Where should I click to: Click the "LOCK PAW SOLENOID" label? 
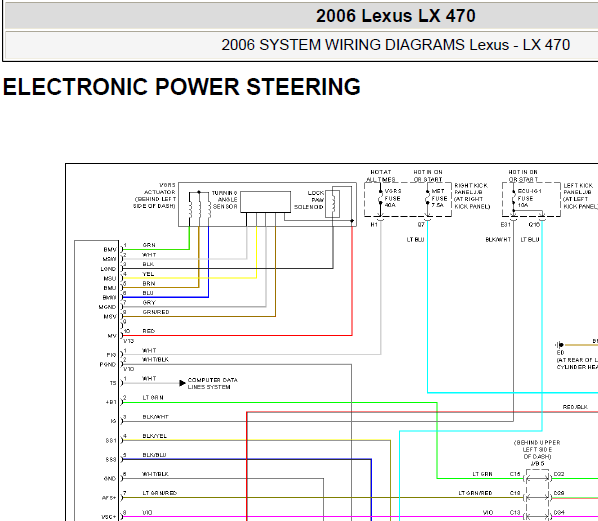pos(309,200)
